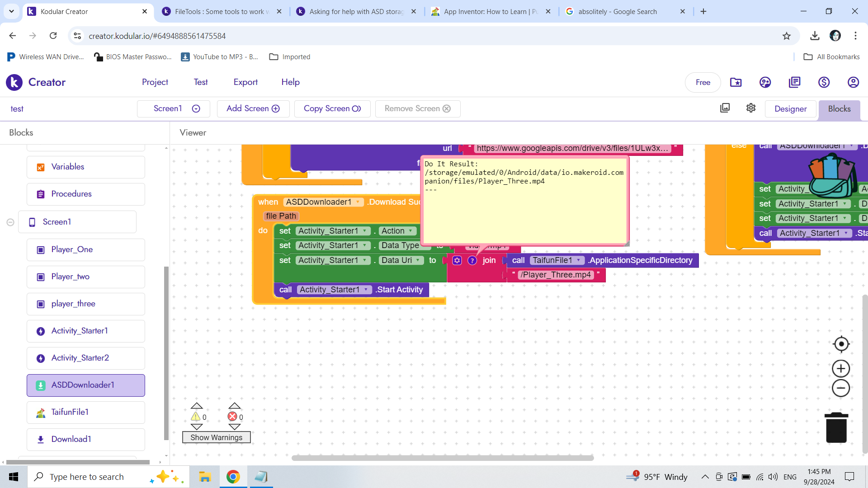
Task: Click the join block mutator gear icon
Action: pos(457,260)
